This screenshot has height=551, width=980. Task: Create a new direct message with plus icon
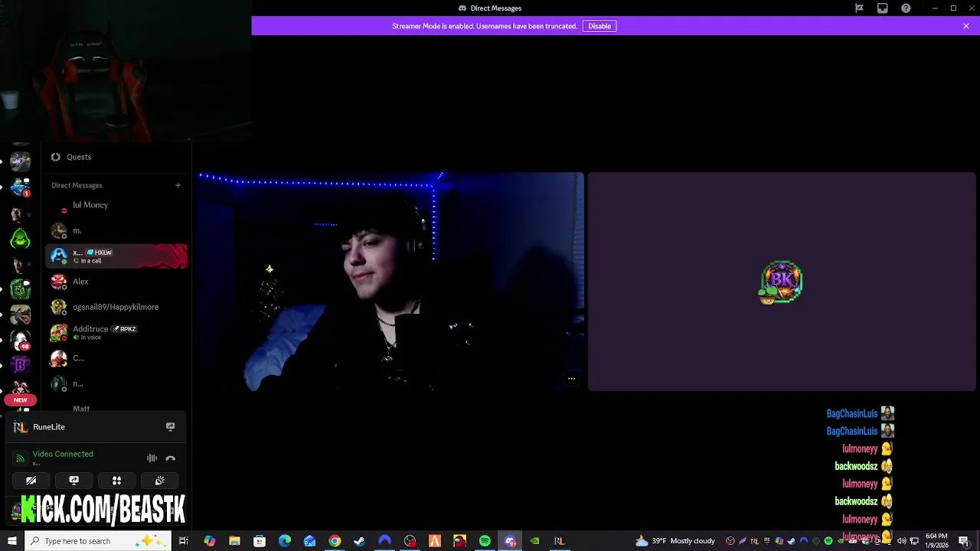[178, 185]
